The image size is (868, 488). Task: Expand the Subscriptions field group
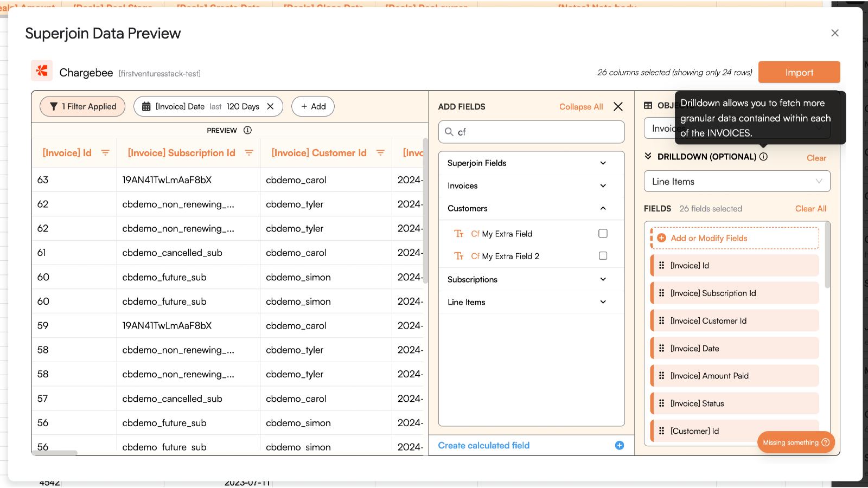[603, 279]
